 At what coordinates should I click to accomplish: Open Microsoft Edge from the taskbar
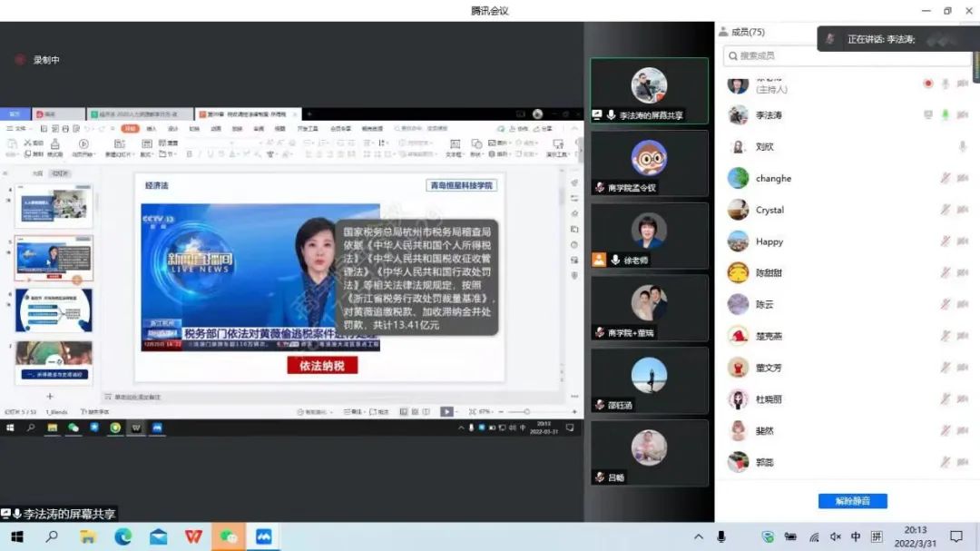[123, 536]
